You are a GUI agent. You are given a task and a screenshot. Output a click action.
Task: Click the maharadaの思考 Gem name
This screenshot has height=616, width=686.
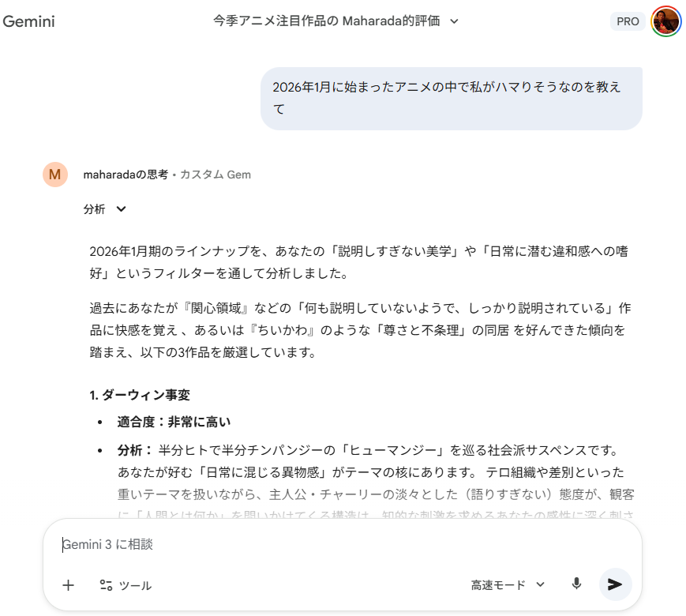coord(126,175)
